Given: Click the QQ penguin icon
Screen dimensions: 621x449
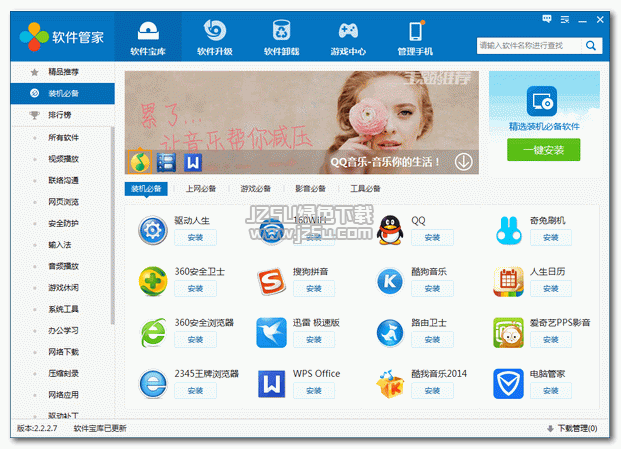Looking at the screenshot, I should point(390,230).
